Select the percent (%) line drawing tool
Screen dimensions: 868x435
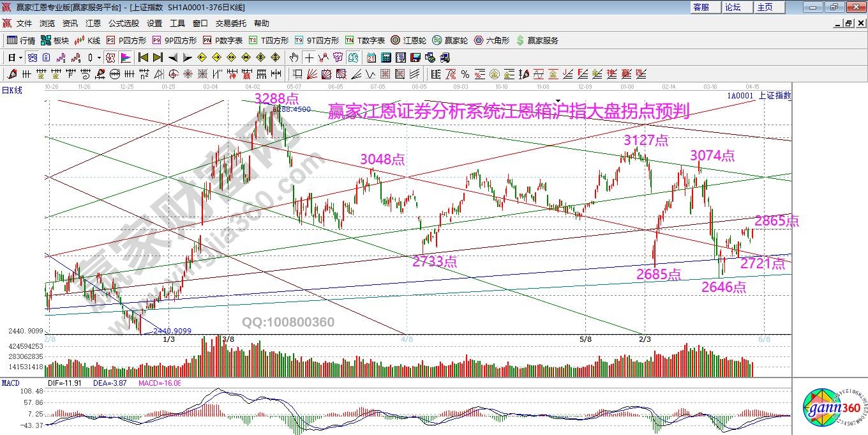(x=465, y=74)
